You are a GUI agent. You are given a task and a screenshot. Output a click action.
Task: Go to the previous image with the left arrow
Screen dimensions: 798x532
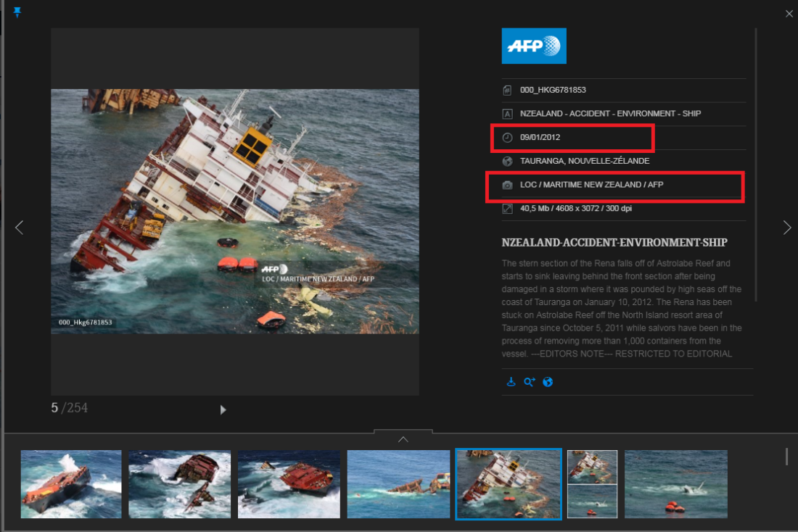(20, 228)
